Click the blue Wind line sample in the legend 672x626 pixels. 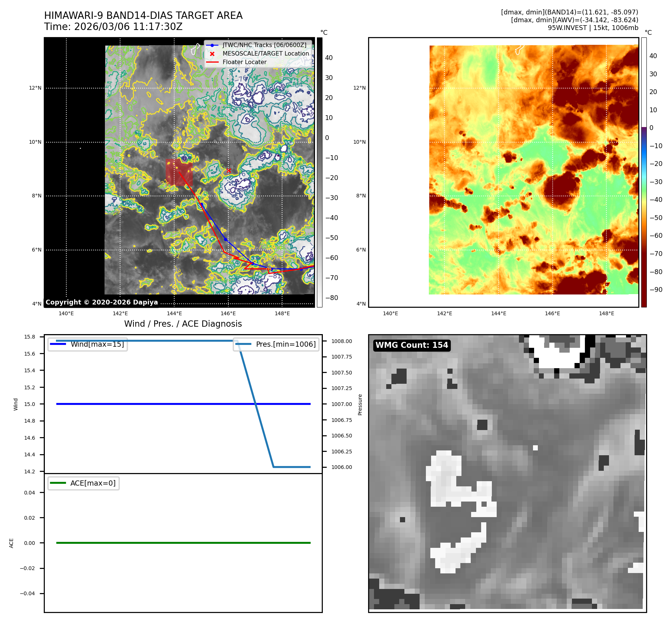[x=58, y=344]
